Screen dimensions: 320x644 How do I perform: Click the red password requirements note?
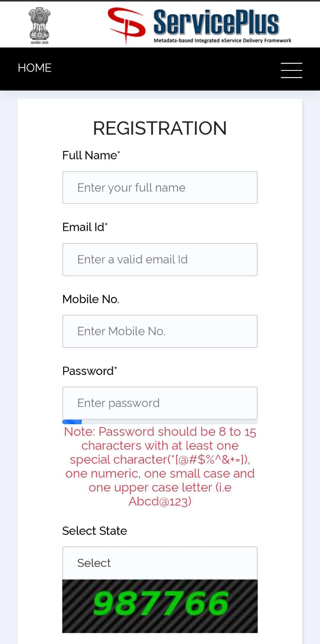(x=160, y=466)
